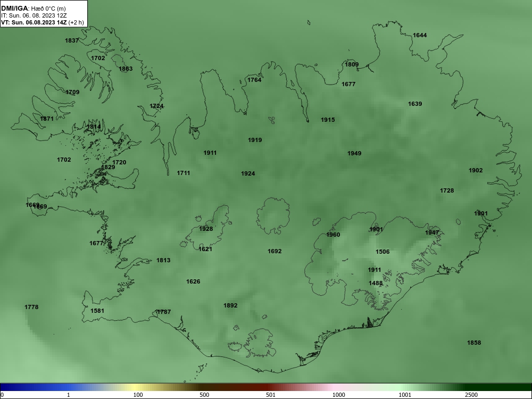Click the 1621 height label
This screenshot has width=532, height=399.
205,249
